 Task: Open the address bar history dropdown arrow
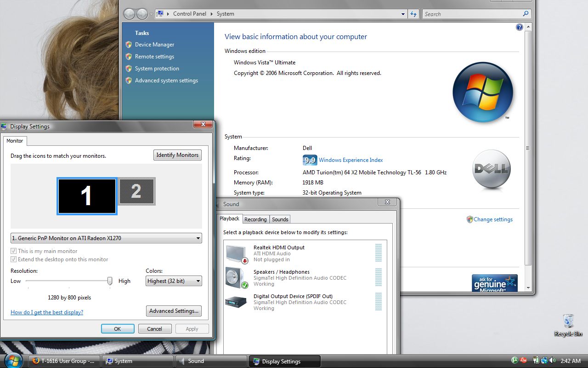coord(403,14)
